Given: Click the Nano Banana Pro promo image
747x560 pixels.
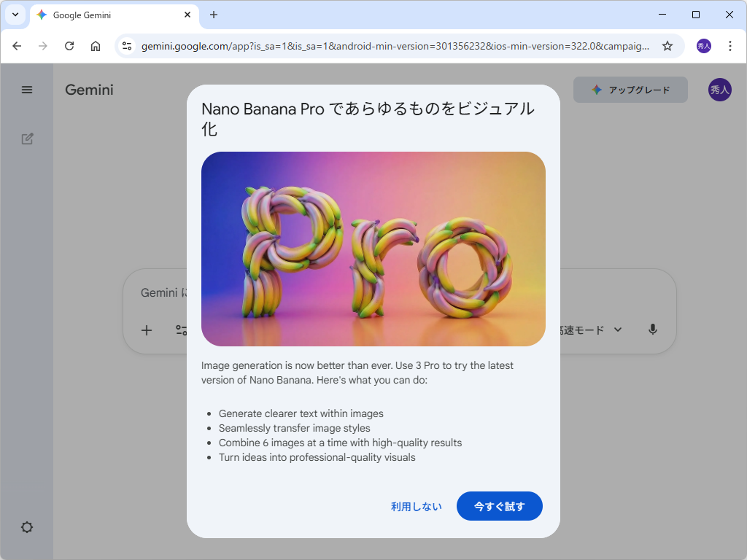Looking at the screenshot, I should tap(373, 249).
